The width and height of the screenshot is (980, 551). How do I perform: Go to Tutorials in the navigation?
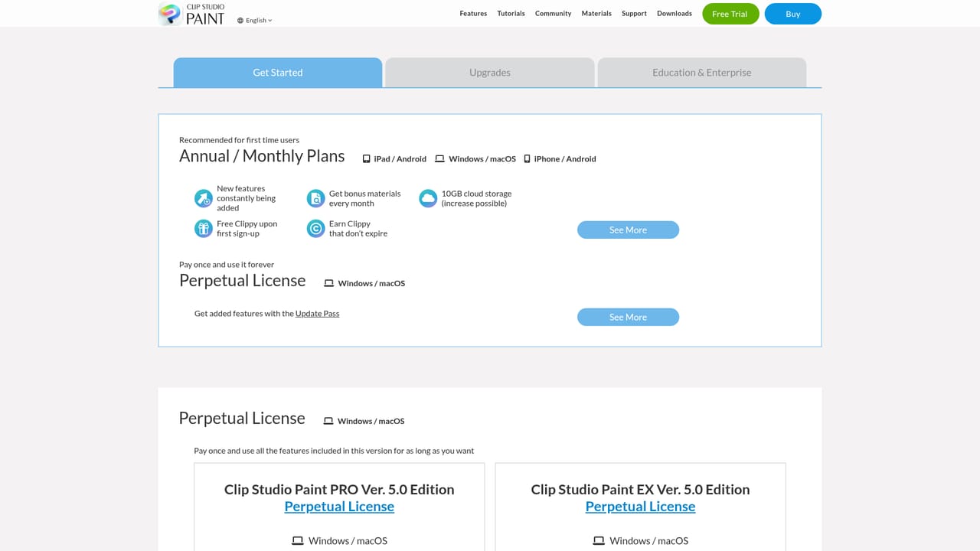click(511, 14)
